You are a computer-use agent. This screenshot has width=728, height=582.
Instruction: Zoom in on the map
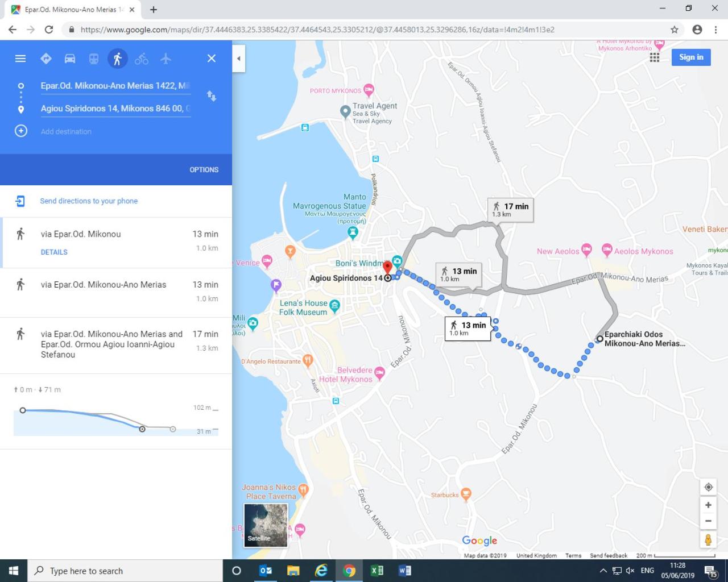point(708,505)
